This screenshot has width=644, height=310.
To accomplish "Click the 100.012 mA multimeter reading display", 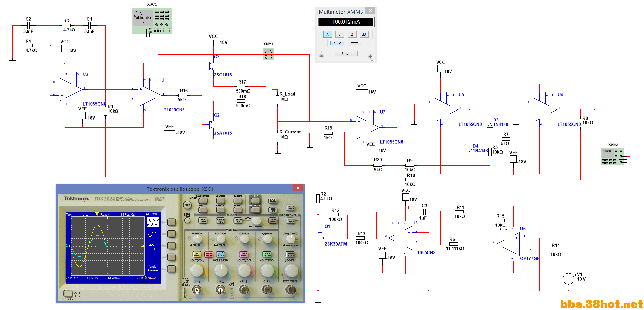I will click(346, 22).
